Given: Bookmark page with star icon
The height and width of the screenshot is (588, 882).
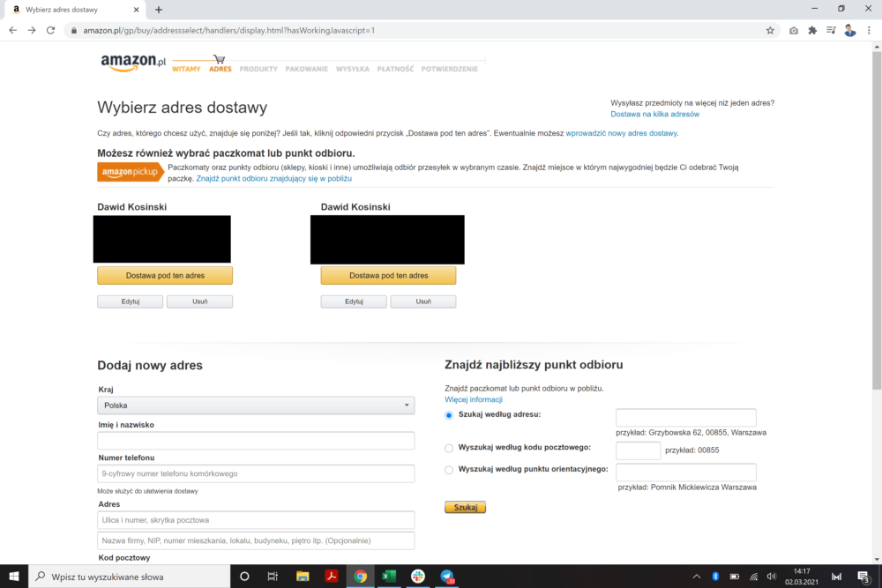Looking at the screenshot, I should coord(770,30).
